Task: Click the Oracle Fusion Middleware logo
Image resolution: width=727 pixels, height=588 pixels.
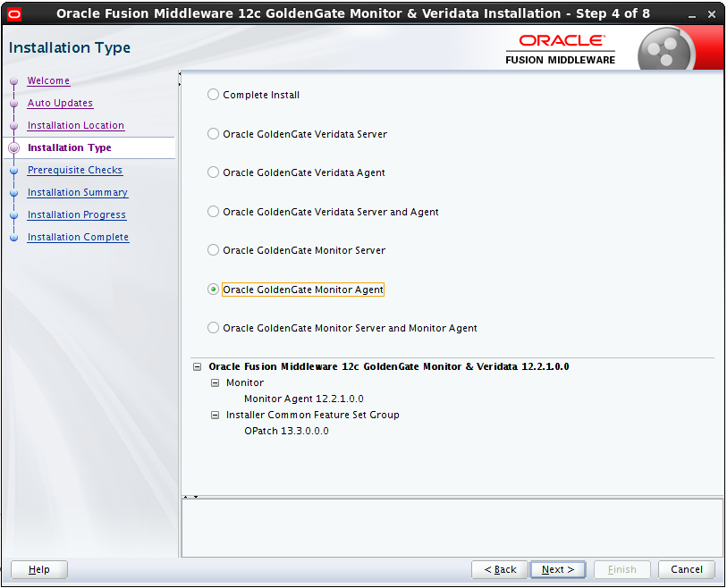Action: (x=560, y=49)
